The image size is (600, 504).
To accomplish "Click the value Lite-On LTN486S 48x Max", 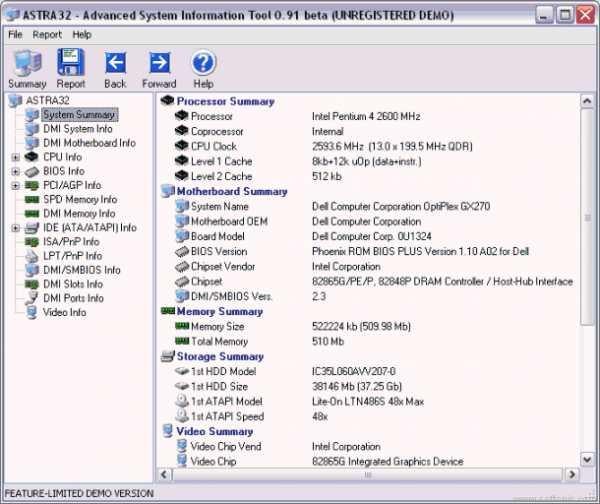I will tap(368, 402).
